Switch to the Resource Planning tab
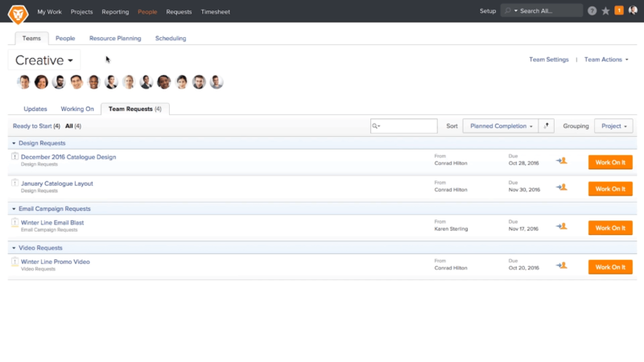Image resolution: width=644 pixels, height=362 pixels. pos(115,38)
